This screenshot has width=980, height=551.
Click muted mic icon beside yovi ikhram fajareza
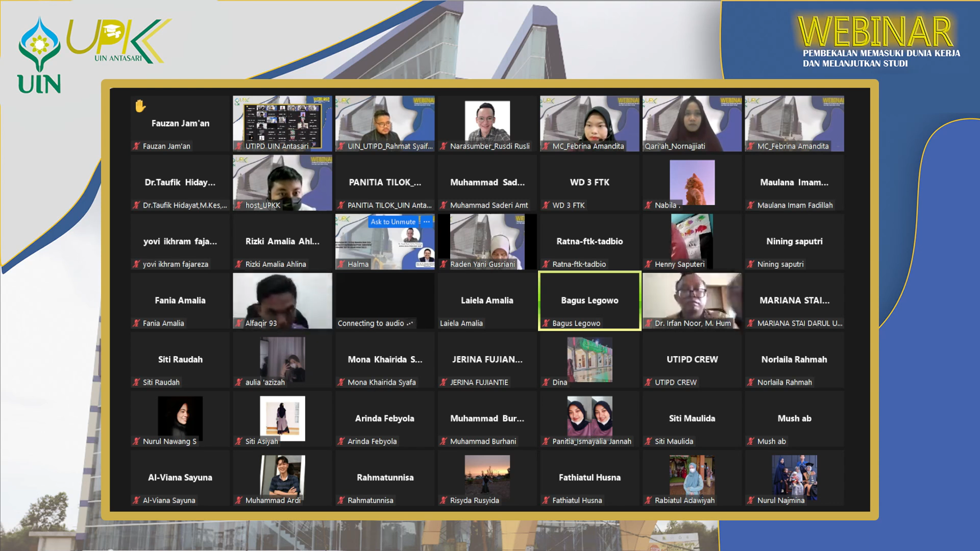click(x=136, y=264)
